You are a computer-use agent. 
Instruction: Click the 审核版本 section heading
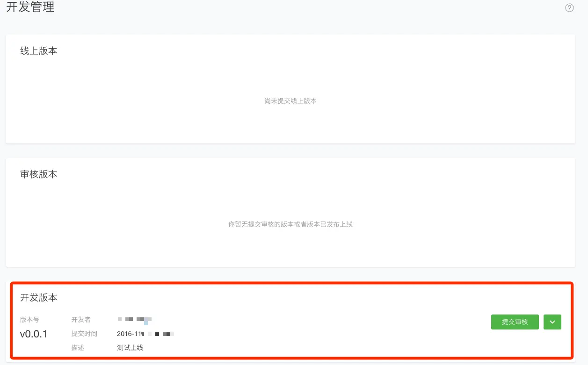coord(39,174)
